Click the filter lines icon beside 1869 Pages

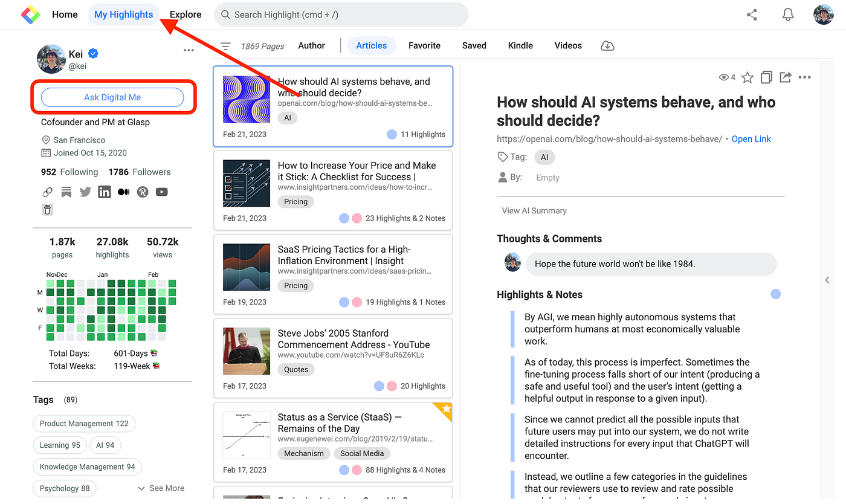pos(225,46)
